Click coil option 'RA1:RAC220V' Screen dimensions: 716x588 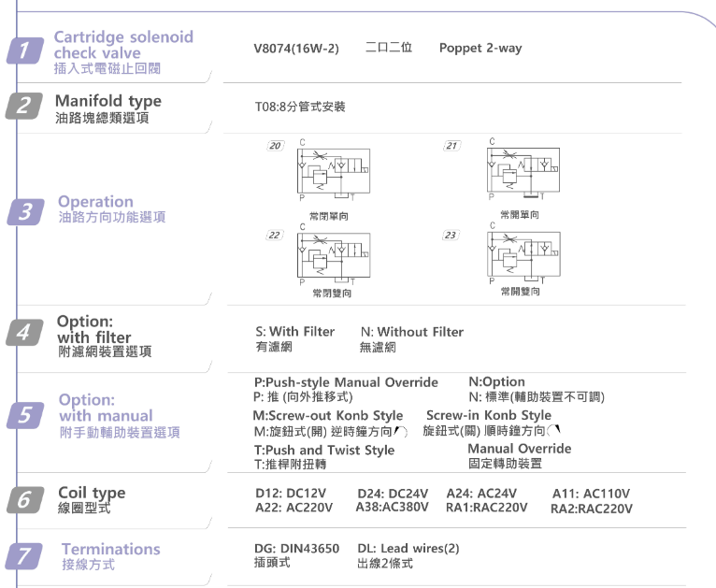tap(486, 508)
